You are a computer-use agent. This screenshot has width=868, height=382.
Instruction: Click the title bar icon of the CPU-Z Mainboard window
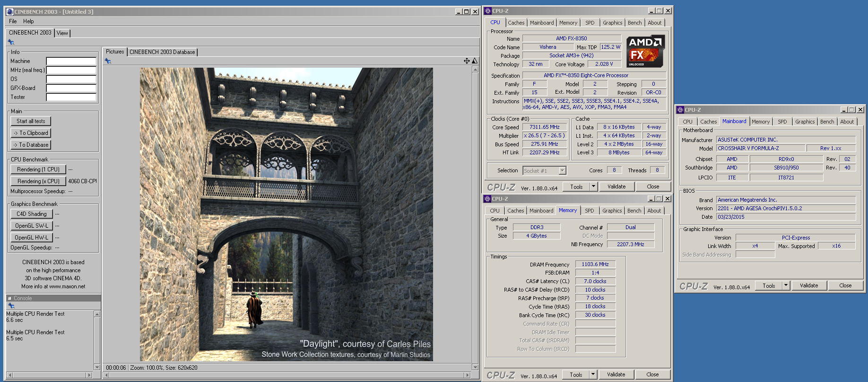pos(680,110)
